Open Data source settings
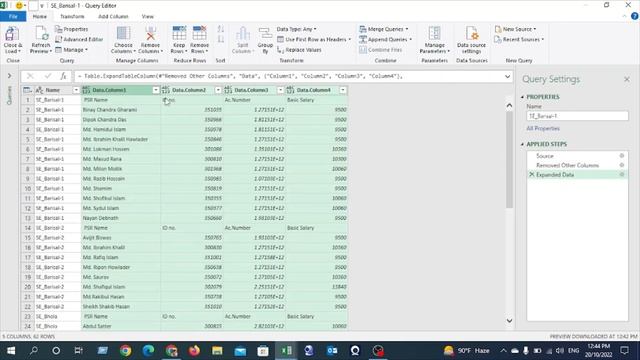Screen dimensions: 640x360 [x=471, y=40]
